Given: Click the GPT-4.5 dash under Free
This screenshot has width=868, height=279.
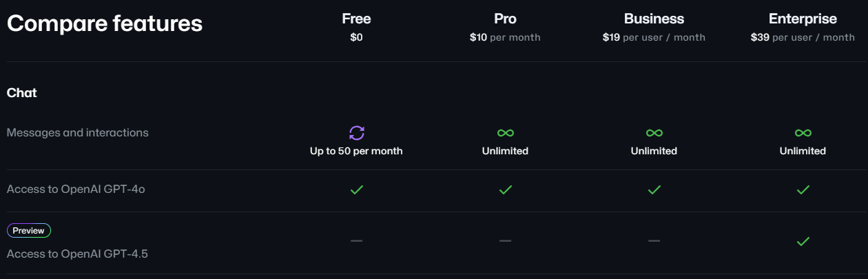Looking at the screenshot, I should click(x=356, y=240).
